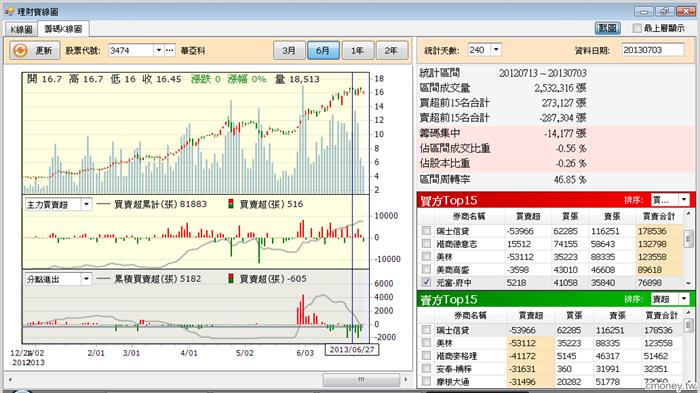Open the stock code 3474 dropdown
The image size is (700, 393).
(x=159, y=50)
